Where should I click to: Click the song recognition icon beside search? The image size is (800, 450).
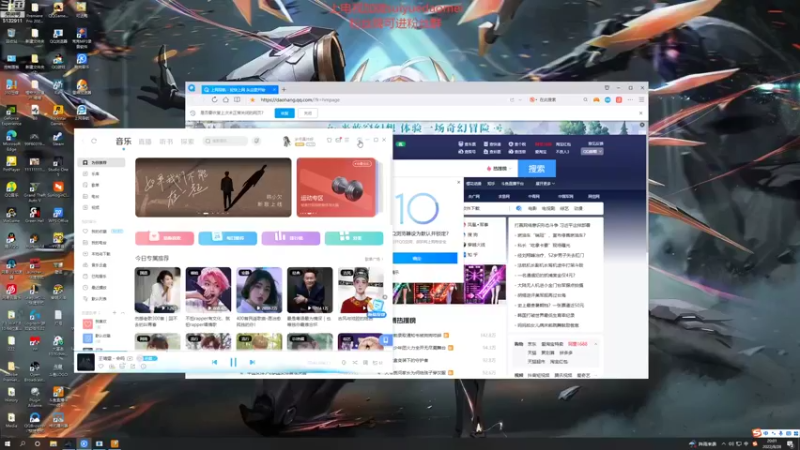tap(257, 141)
